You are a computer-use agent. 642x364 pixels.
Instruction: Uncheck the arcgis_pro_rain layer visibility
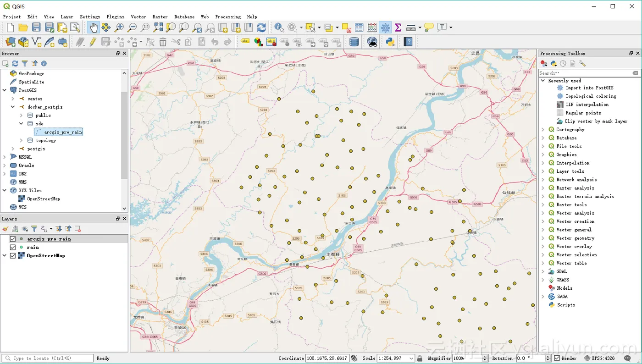click(x=13, y=239)
